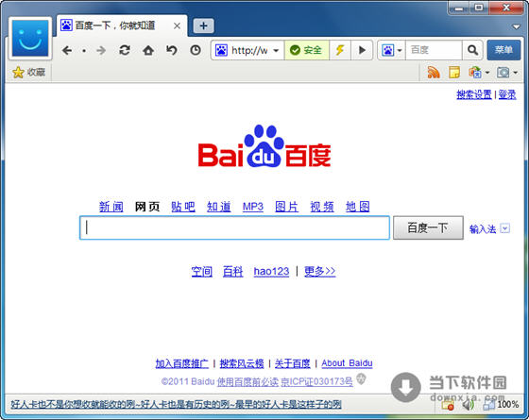Image resolution: width=529 pixels, height=420 pixels.
Task: Expand the screenshot tool dropdown arrow
Action: pos(515,72)
